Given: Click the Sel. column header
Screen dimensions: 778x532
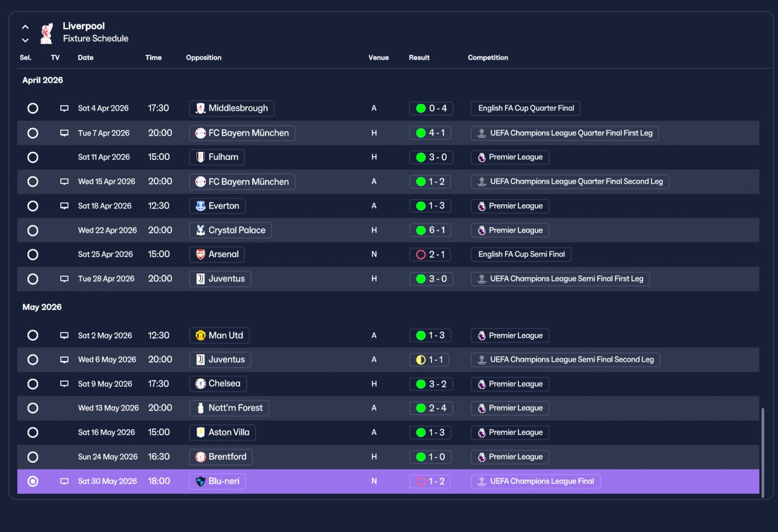Looking at the screenshot, I should tap(26, 58).
